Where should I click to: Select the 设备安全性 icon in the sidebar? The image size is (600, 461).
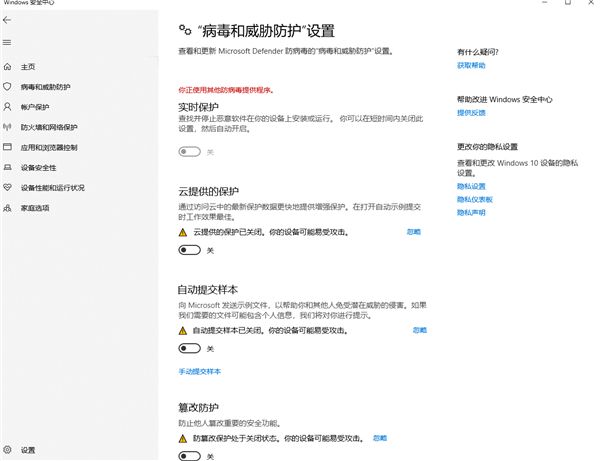pyautogui.click(x=8, y=167)
